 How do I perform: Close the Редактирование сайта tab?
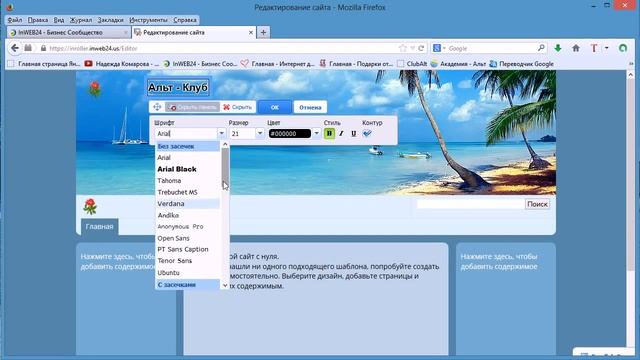251,32
